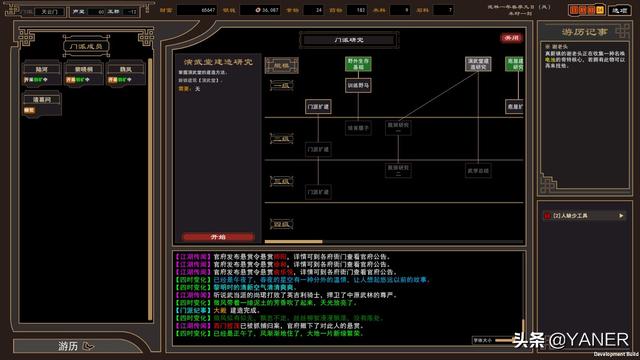Click the 财富 value 65647
640x360 pixels.
[198, 10]
